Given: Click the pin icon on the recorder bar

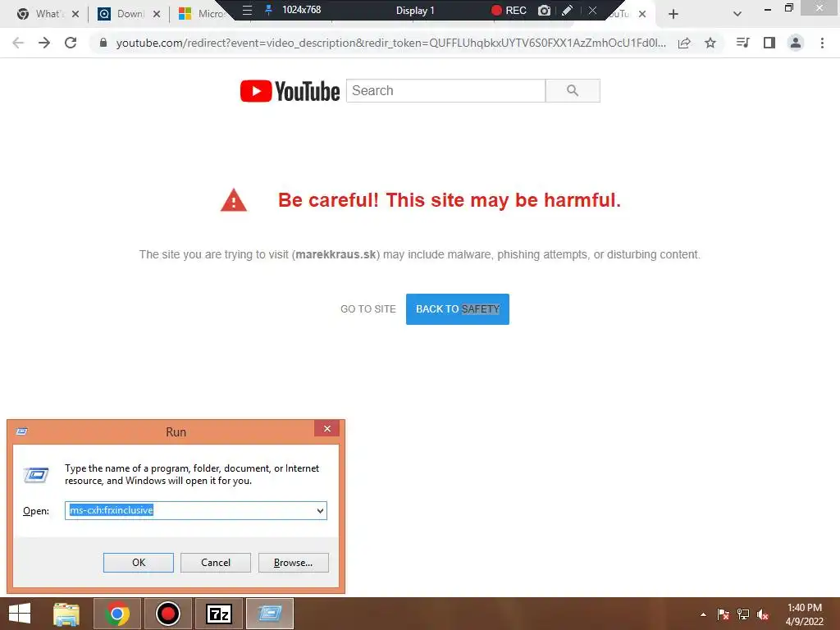Looking at the screenshot, I should click(269, 10).
